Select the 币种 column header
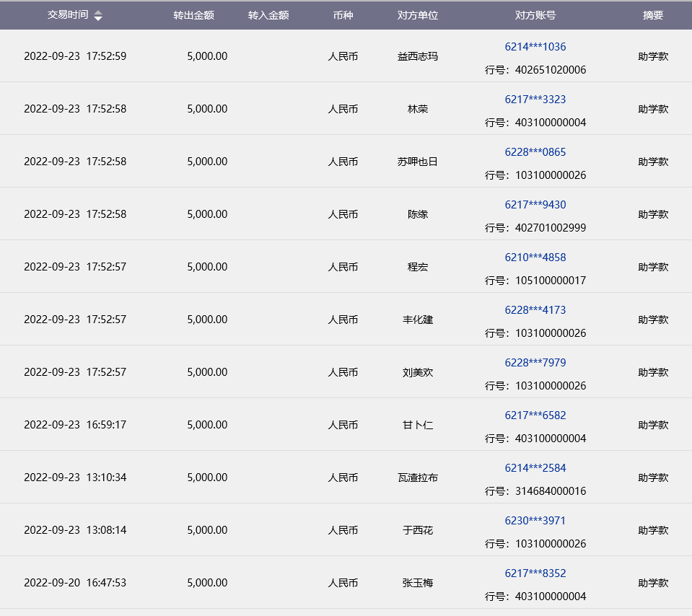 click(343, 15)
